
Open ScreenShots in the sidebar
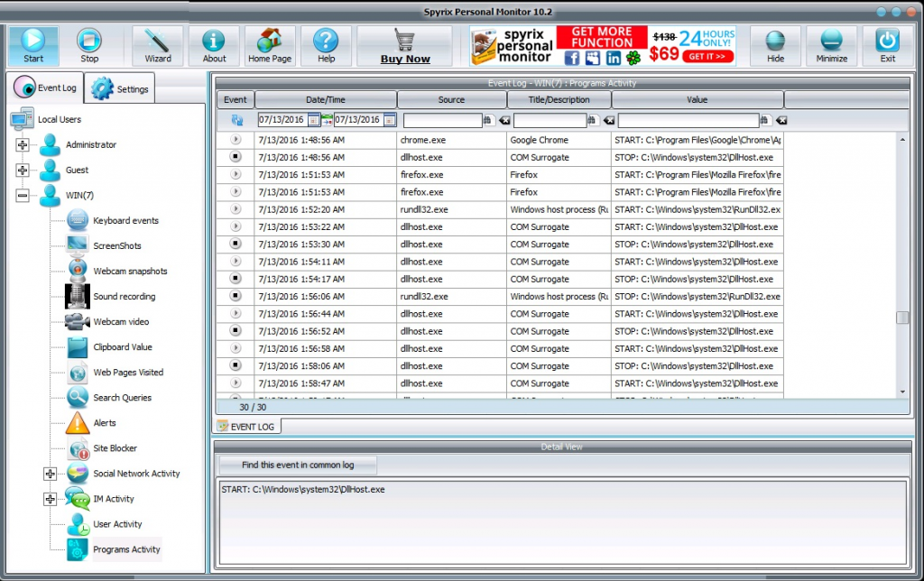(116, 246)
